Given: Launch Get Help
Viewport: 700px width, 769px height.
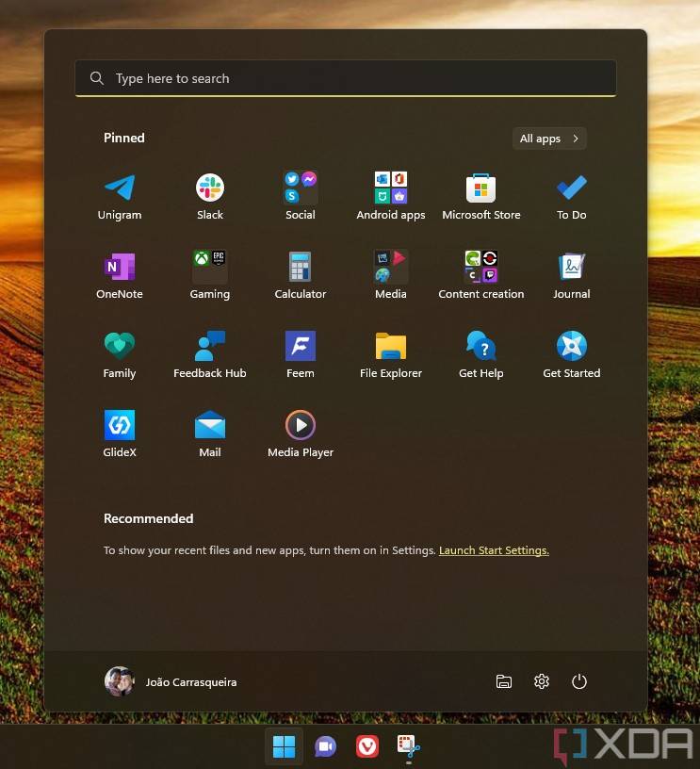Looking at the screenshot, I should click(480, 355).
